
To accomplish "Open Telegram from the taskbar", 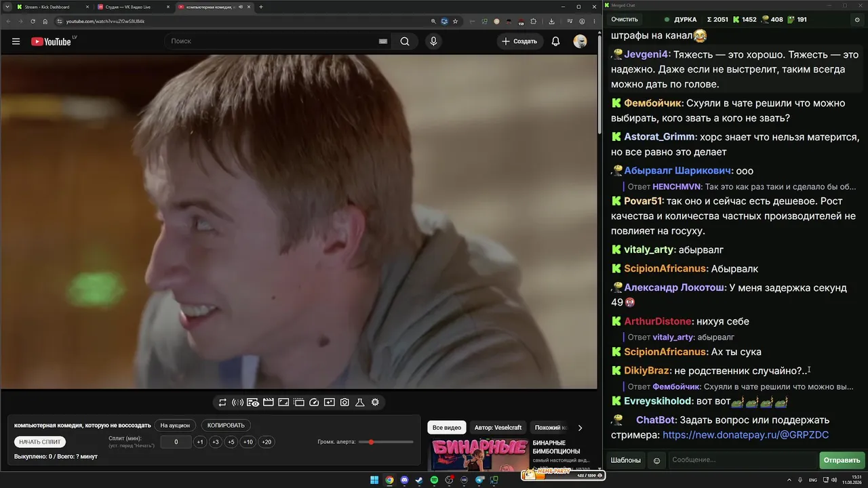I will pos(479,481).
